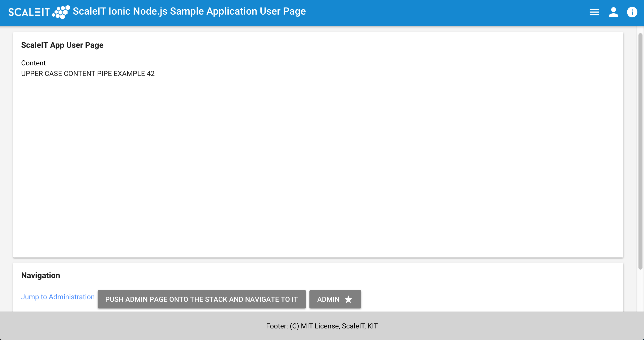644x340 pixels.
Task: Click the vertical scrollbar thumb
Action: [640, 151]
